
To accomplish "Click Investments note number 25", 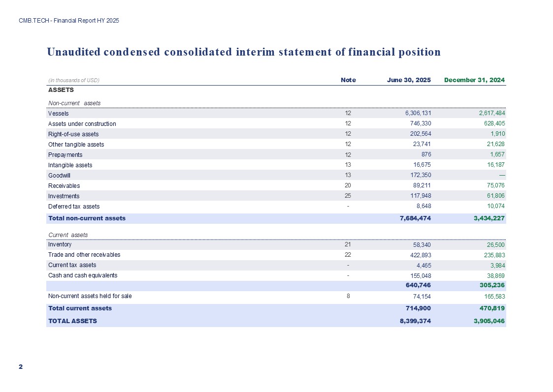I will [x=348, y=196].
